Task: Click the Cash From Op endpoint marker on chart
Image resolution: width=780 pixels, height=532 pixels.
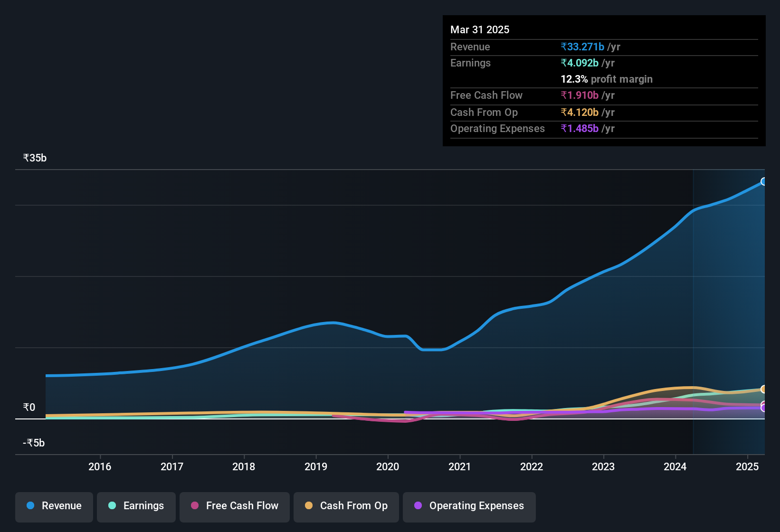Action: click(764, 389)
